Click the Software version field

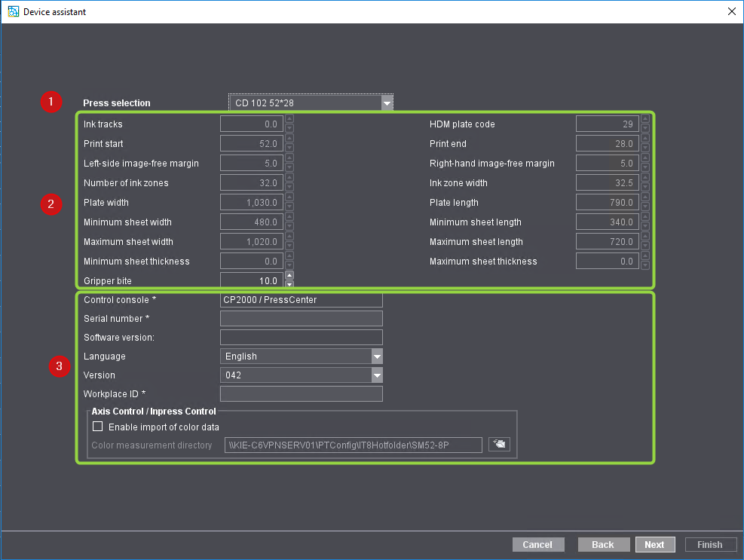(x=301, y=338)
